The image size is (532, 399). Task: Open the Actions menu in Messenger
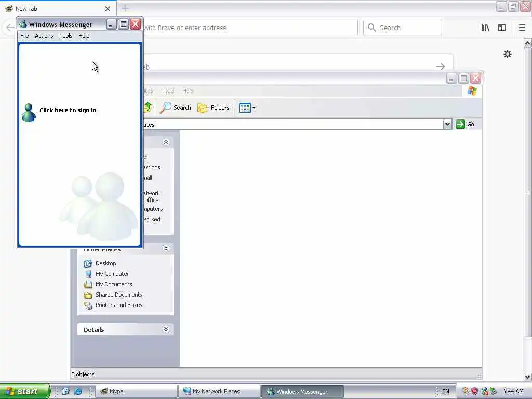44,36
